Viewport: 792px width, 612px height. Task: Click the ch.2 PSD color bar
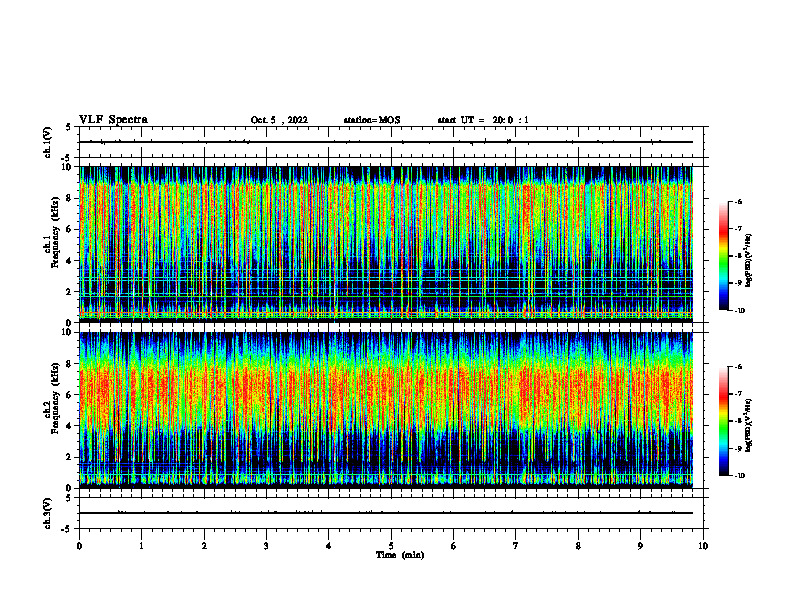point(724,421)
